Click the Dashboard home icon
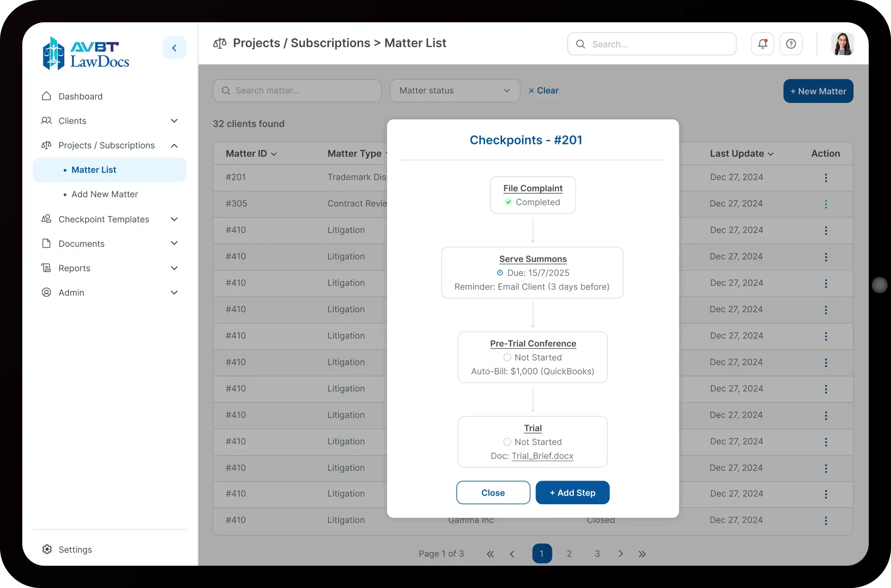 [x=46, y=96]
